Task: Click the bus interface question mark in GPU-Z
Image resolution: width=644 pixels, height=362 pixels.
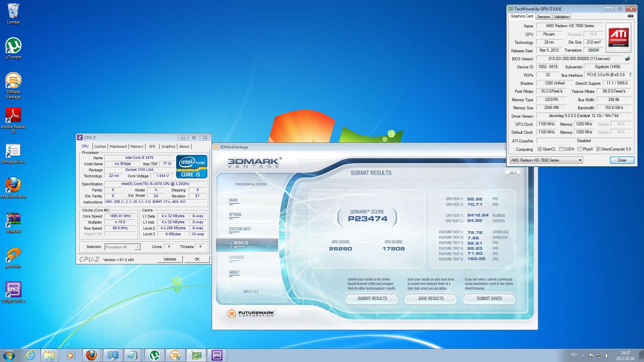Action: coord(630,75)
